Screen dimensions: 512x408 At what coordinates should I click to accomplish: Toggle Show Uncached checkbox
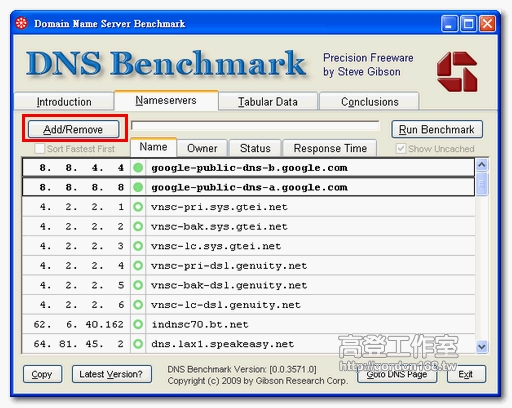coord(401,149)
